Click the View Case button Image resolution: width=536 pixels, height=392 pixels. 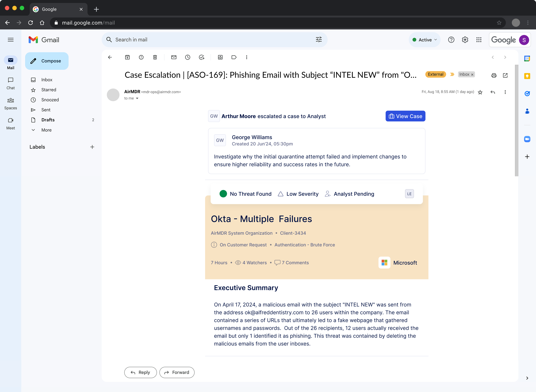tap(405, 116)
